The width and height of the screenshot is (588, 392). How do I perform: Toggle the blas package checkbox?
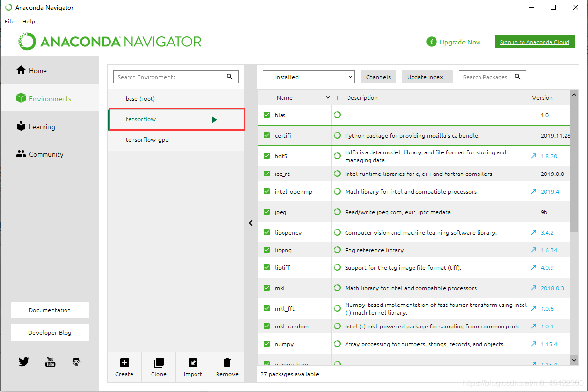(267, 115)
